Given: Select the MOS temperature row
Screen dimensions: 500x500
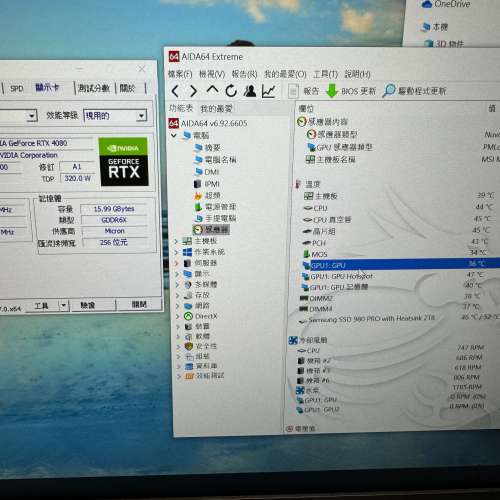Looking at the screenshot, I should tap(400, 254).
